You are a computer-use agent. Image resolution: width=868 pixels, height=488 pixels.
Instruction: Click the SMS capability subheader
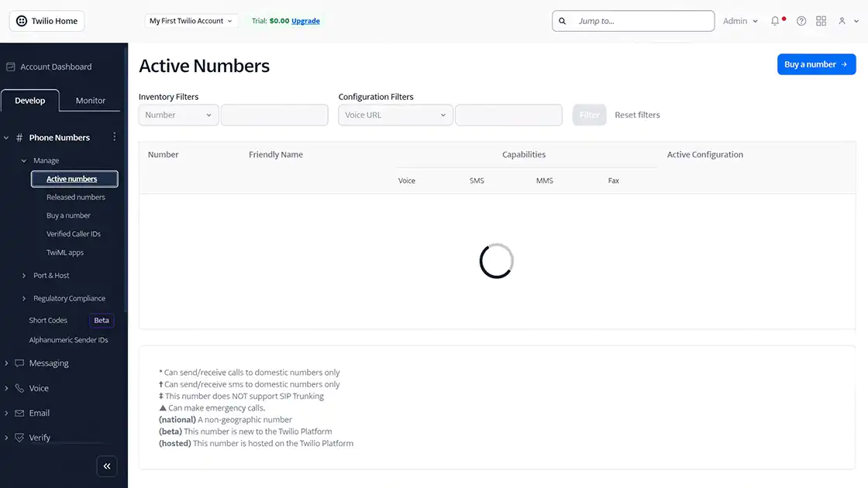point(477,181)
